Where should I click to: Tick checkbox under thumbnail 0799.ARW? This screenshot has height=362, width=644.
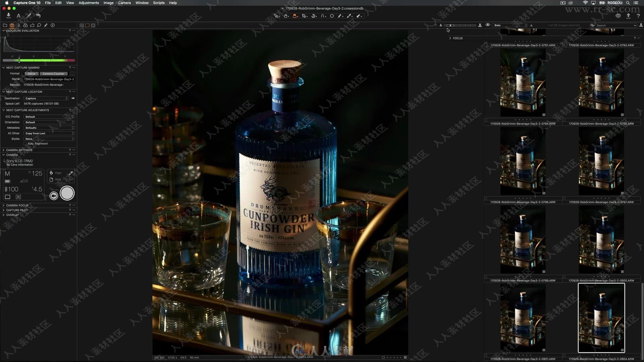click(486, 277)
